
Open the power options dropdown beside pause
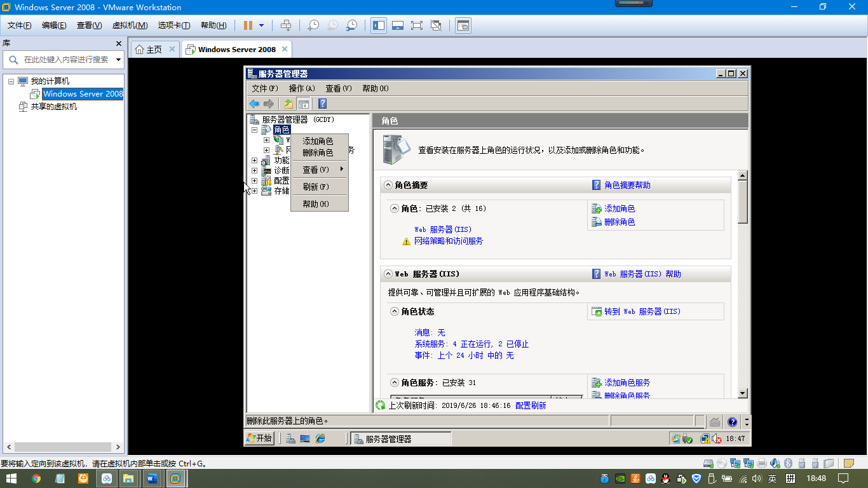[x=261, y=25]
